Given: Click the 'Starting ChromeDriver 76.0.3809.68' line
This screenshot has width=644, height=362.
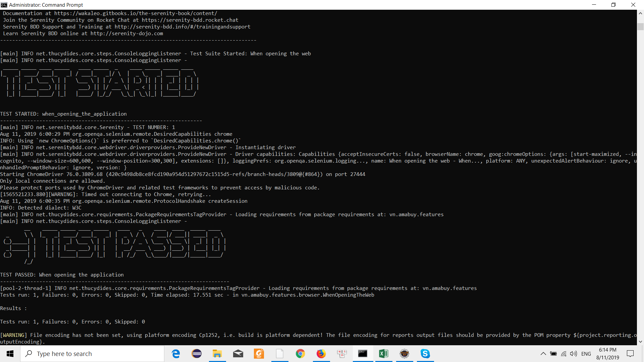Looking at the screenshot, I should (182, 174).
